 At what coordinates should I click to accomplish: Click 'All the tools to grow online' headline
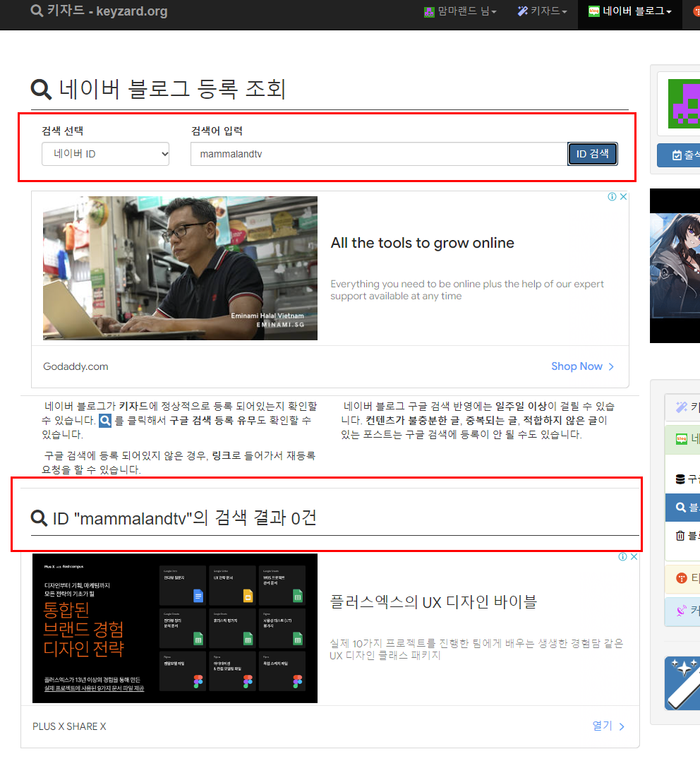pos(422,243)
